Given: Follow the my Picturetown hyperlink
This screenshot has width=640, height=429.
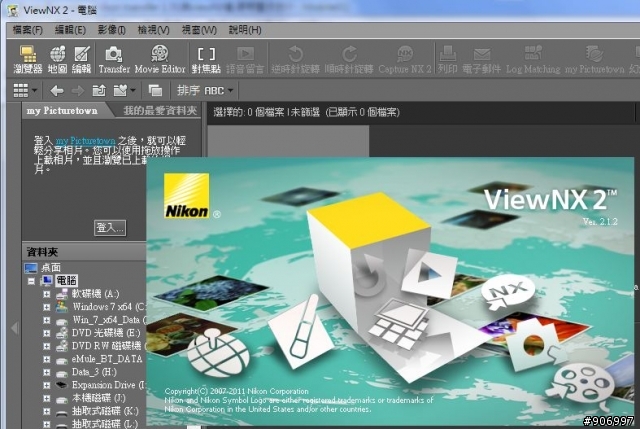Looking at the screenshot, I should click(86, 141).
